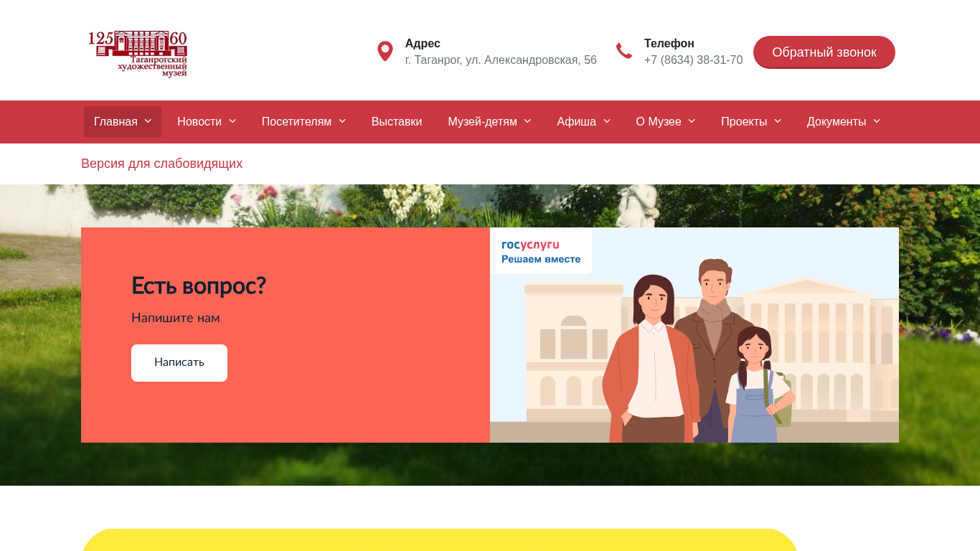Click the address г. Таганрог, ул. Александровская, 56

coord(501,60)
